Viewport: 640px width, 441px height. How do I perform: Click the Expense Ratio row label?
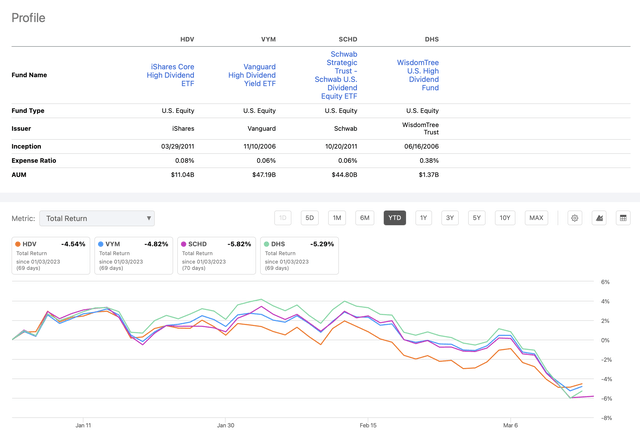click(x=34, y=160)
